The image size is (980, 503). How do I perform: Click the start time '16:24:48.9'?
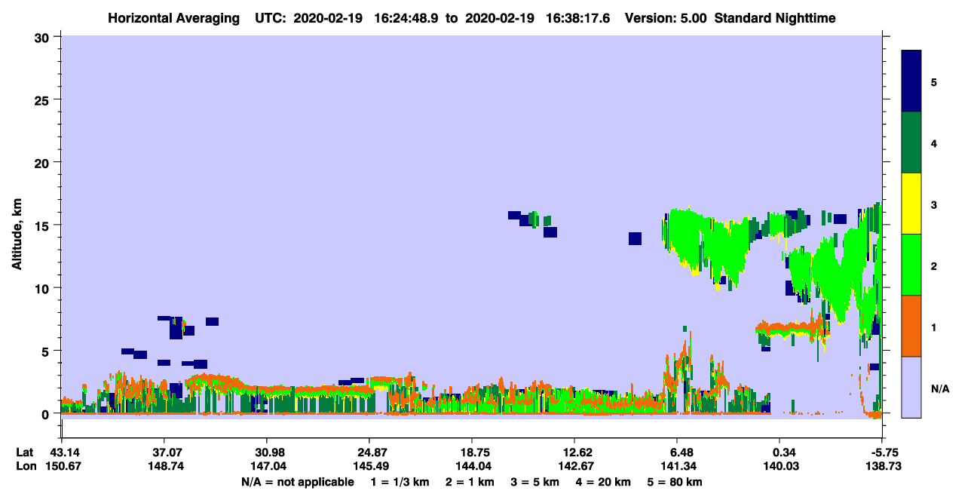pyautogui.click(x=408, y=17)
